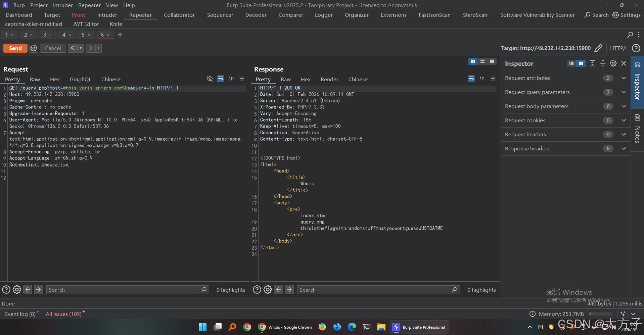
Task: Toggle hide non-printable characters in Request
Action: (210, 79)
